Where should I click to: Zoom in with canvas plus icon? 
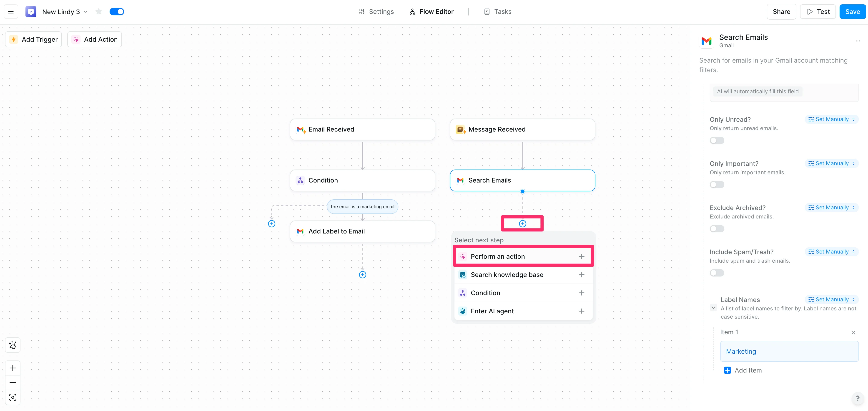(13, 368)
